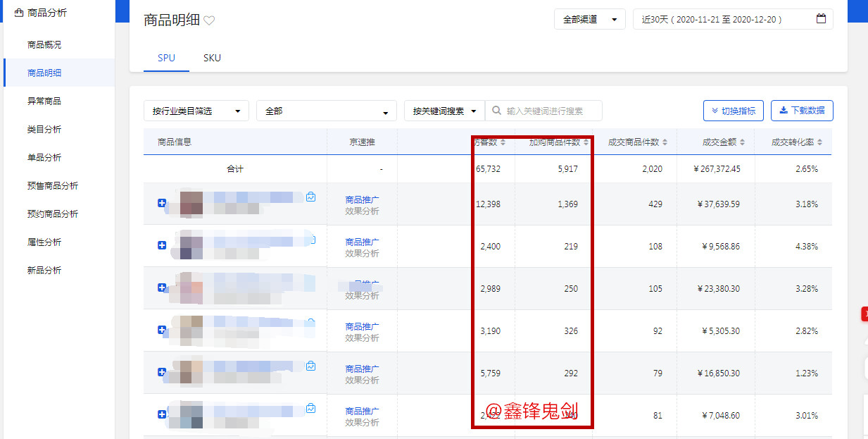Screen dimensions: 868x439
Task: Sort by 成交金额 column arrows
Action: 743,142
